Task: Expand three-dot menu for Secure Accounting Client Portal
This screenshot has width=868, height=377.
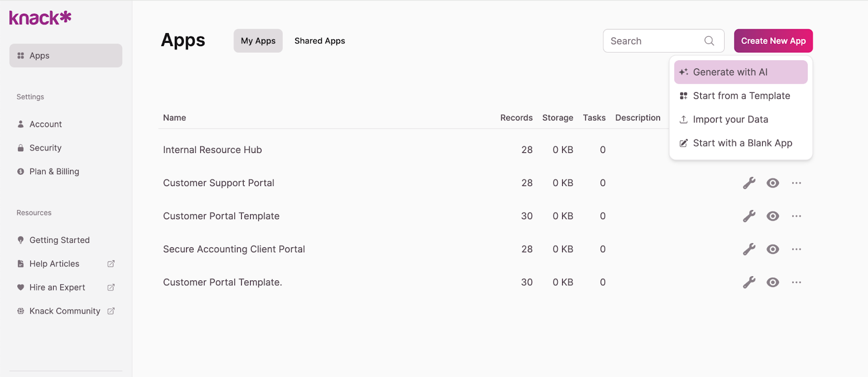Action: [796, 250]
